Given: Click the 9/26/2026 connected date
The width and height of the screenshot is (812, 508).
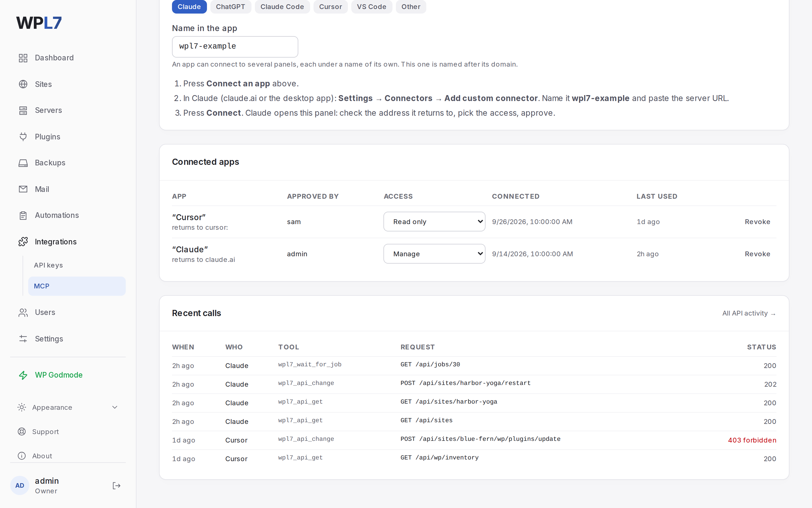Looking at the screenshot, I should tap(532, 222).
